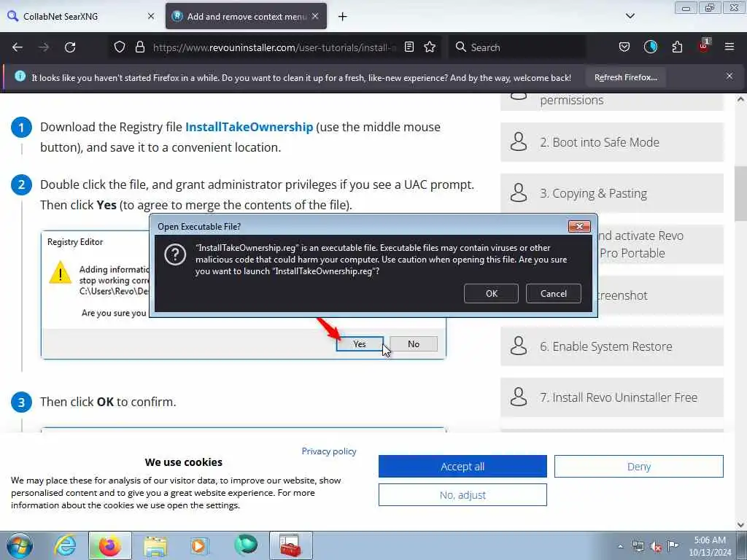The image size is (747, 560).
Task: Click the blue circular extension icon in toolbar
Action: 650,47
